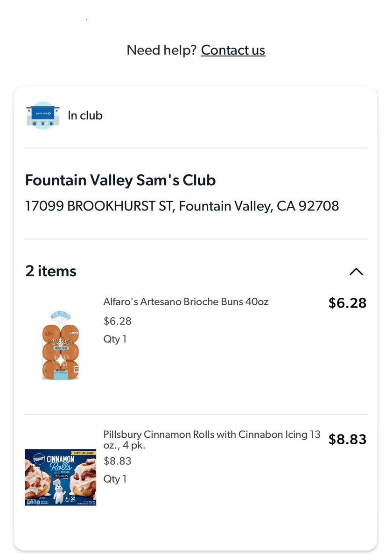Viewport: 392px width, 560px height.
Task: Click the "2 items" section header
Action: pyautogui.click(x=51, y=271)
